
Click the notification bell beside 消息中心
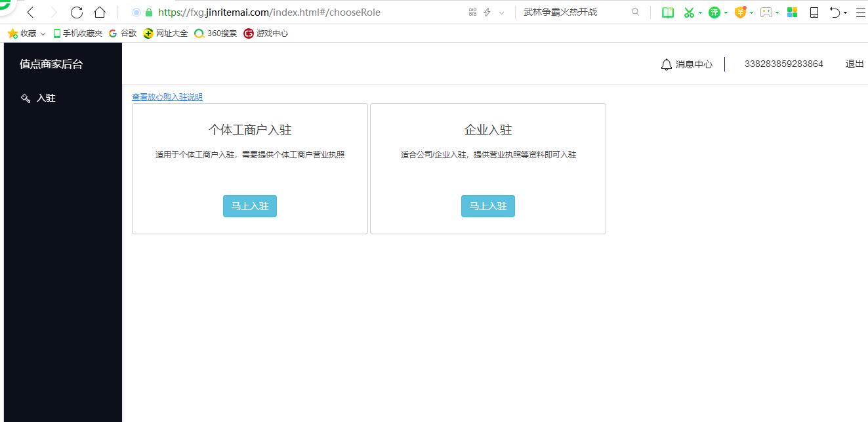click(x=665, y=64)
